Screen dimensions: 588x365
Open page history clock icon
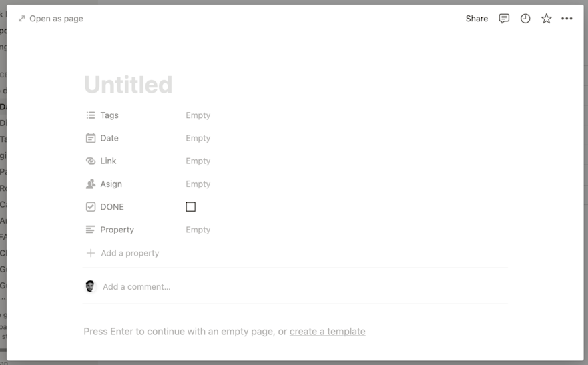pos(525,19)
